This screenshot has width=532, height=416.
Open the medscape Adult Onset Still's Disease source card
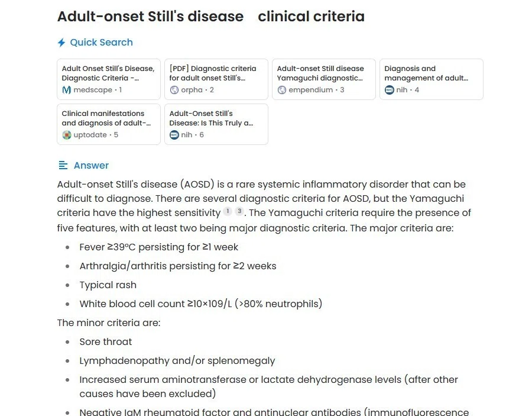109,79
